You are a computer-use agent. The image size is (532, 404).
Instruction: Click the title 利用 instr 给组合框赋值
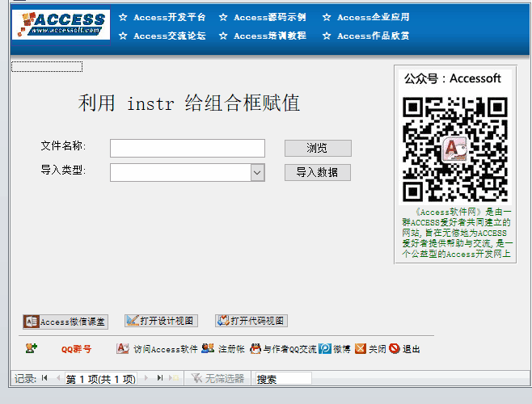click(x=189, y=103)
